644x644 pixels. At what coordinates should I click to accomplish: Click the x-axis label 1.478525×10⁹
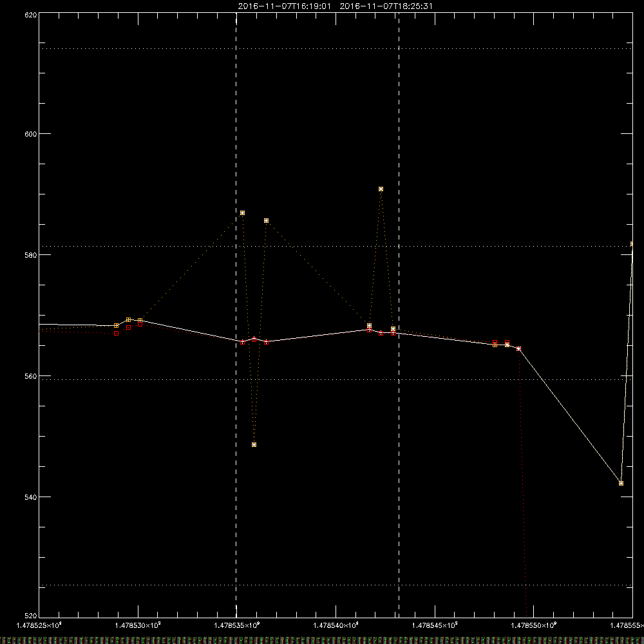pos(39,625)
